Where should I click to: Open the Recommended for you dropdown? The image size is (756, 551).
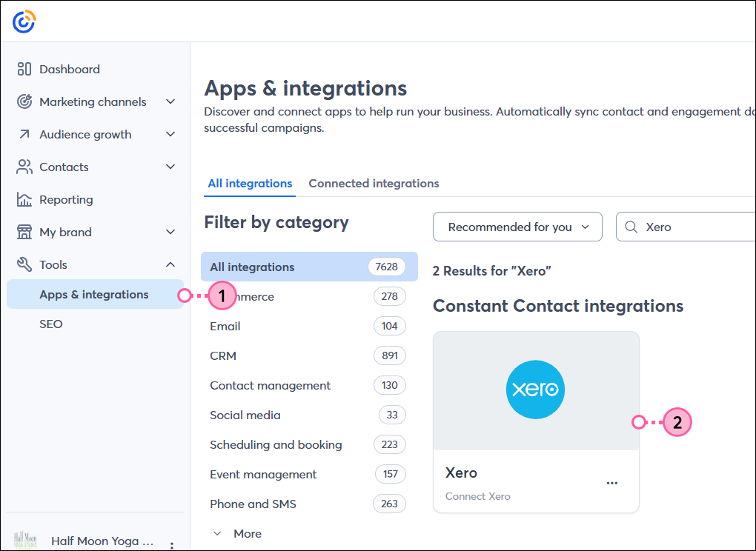click(517, 227)
